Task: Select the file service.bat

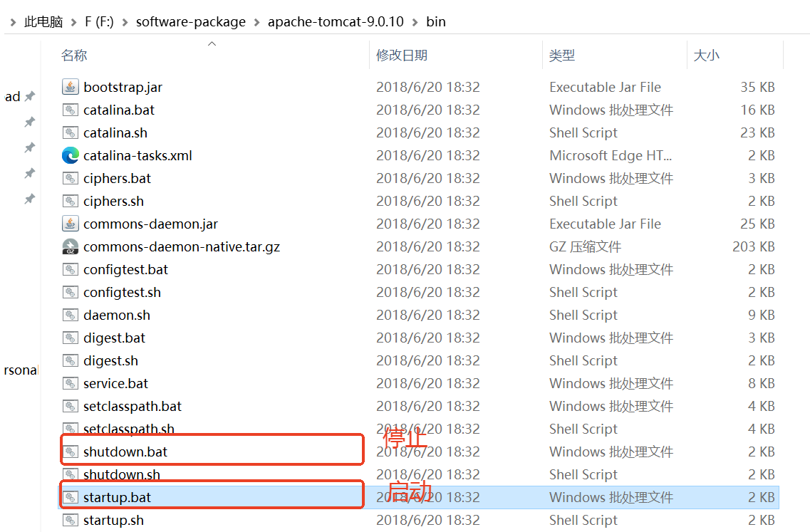Action: click(x=115, y=383)
